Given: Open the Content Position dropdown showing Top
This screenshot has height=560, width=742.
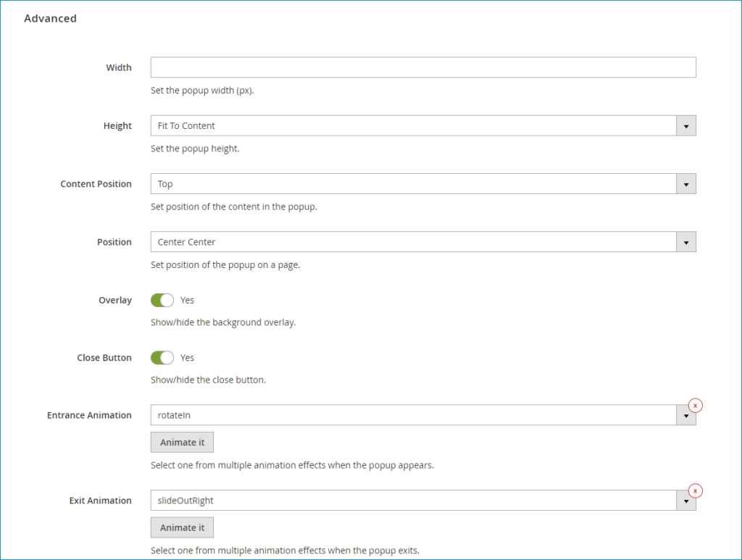Looking at the screenshot, I should [x=423, y=184].
